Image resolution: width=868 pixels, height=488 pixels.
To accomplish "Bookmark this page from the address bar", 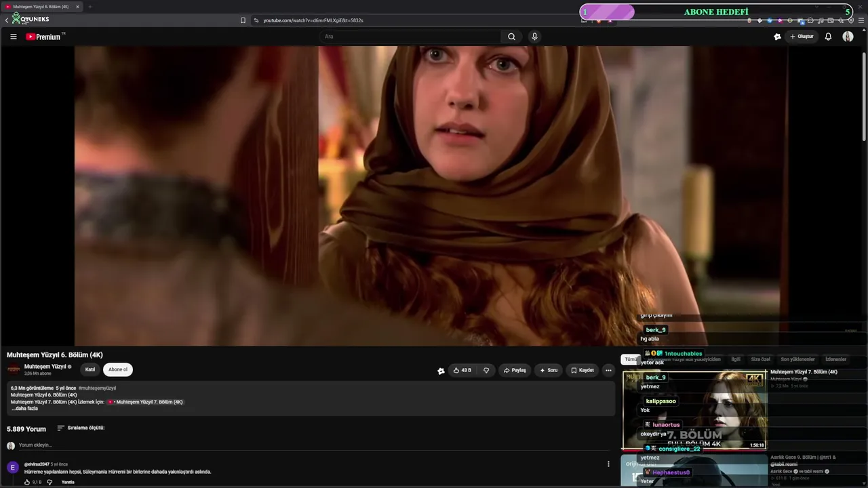I will pyautogui.click(x=243, y=20).
